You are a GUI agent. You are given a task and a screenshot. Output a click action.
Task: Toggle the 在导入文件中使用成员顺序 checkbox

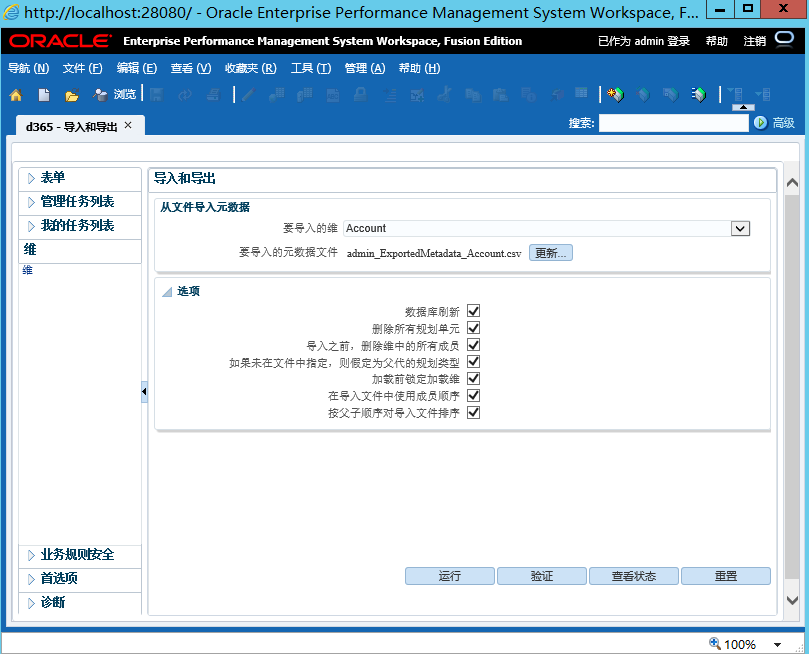click(x=473, y=396)
